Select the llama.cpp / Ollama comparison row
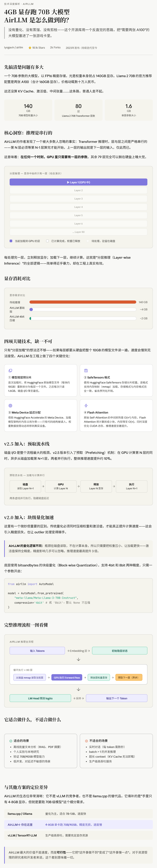 (x=78, y=814)
